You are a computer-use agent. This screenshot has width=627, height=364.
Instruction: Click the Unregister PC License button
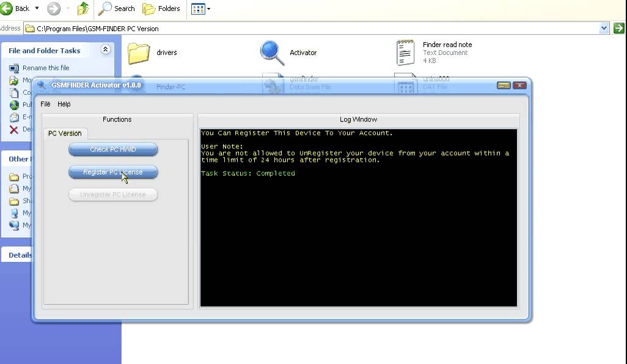click(113, 195)
